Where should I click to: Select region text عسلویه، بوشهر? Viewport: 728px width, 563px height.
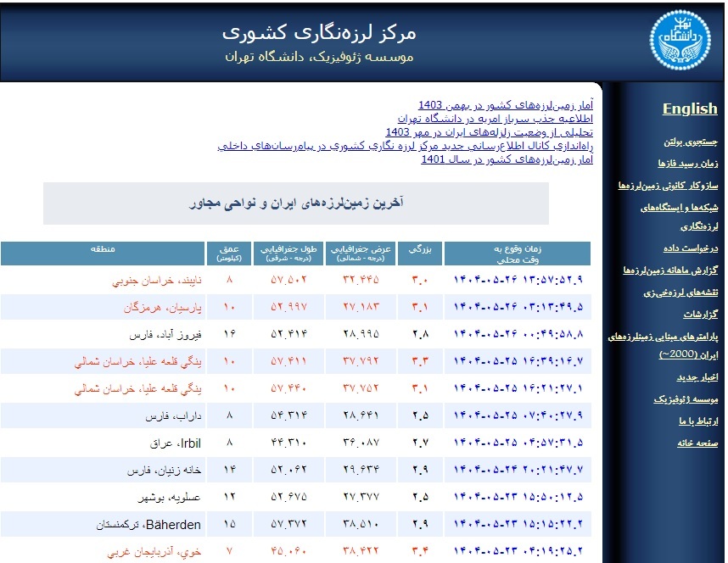[170, 498]
